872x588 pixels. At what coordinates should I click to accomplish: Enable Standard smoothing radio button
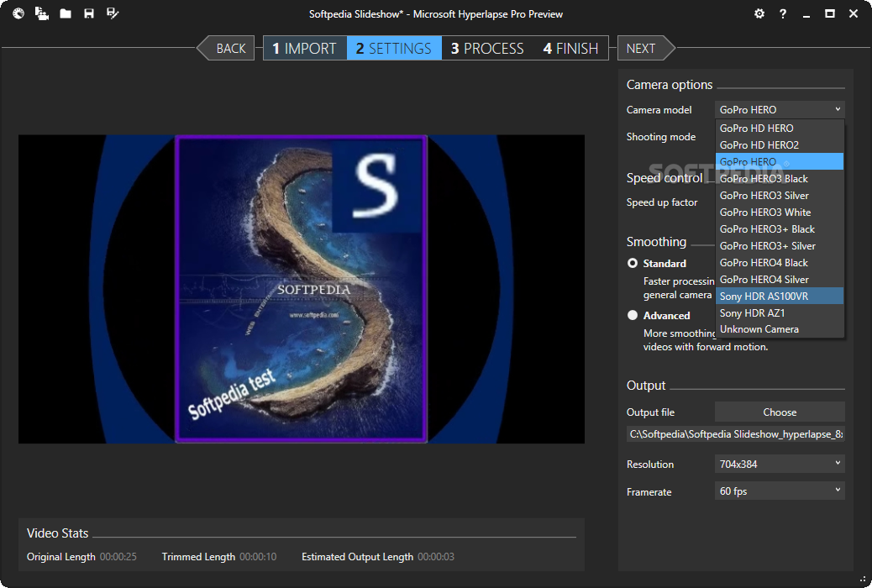click(633, 263)
